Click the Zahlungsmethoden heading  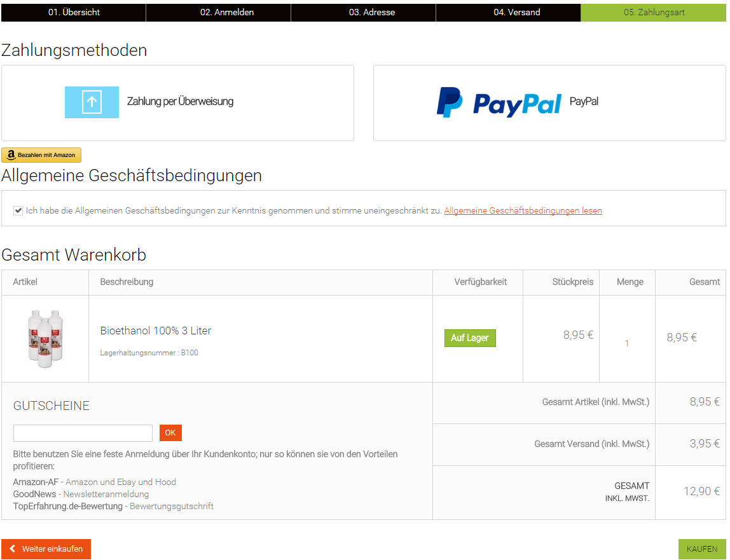(x=74, y=50)
